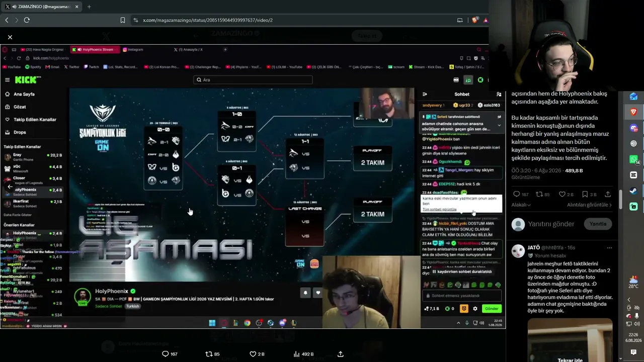The height and width of the screenshot is (362, 644).
Task: Expand the Alakalı reply sorting dropdown
Action: point(521,205)
